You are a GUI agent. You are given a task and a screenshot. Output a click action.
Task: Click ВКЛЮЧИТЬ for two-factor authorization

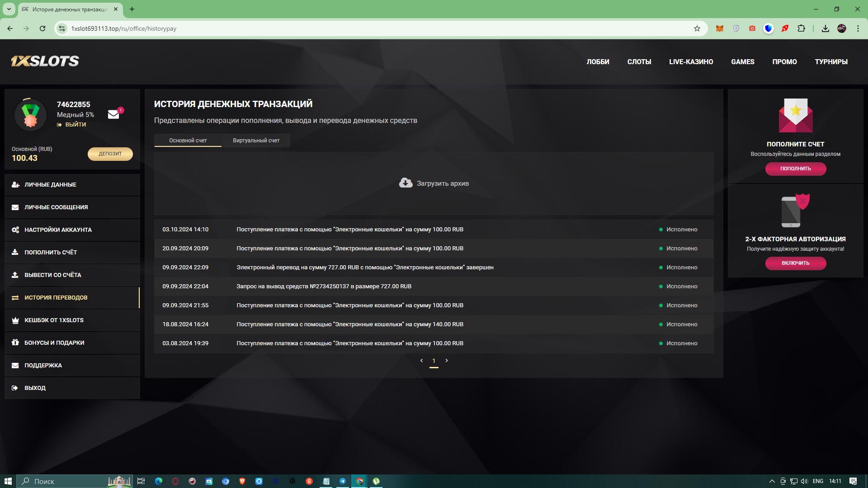pos(795,263)
